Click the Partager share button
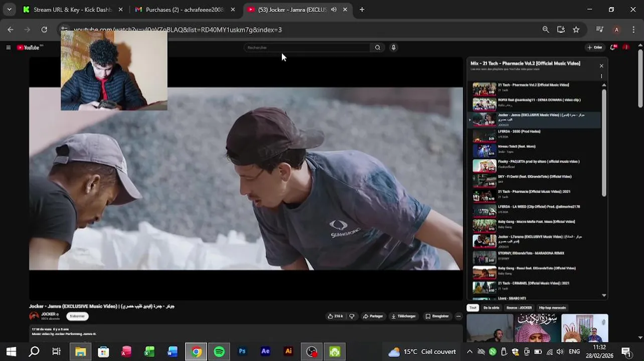The image size is (644, 361). pyautogui.click(x=373, y=316)
